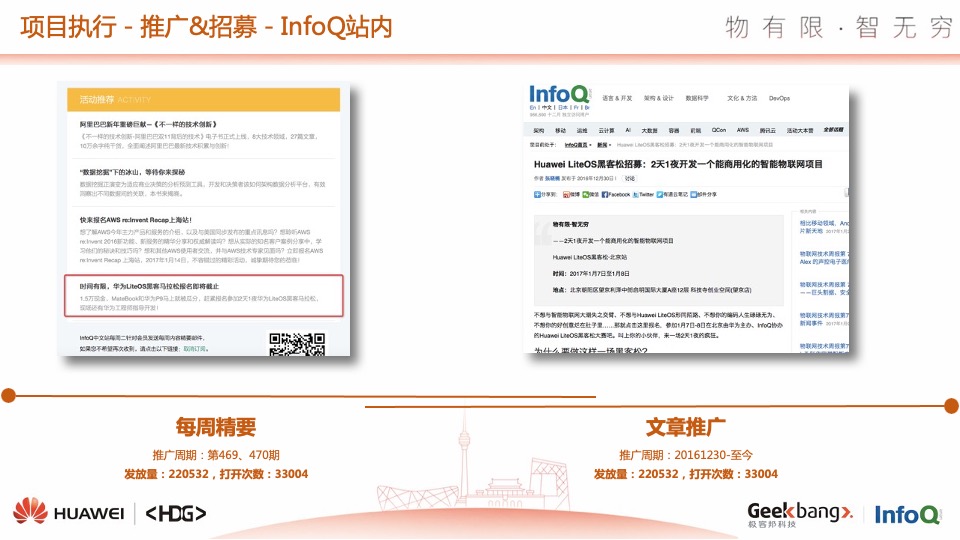Switch language to En
The height and width of the screenshot is (540, 960).
coord(533,108)
